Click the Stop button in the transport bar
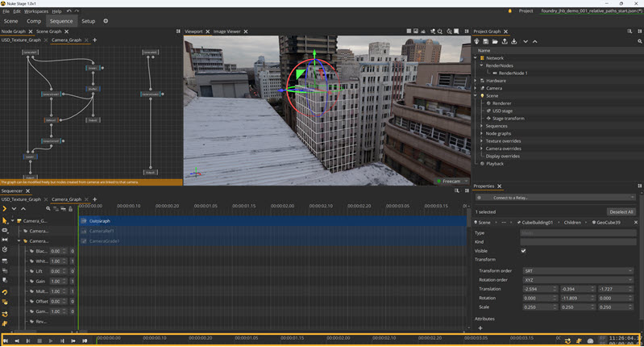This screenshot has height=347, width=644. click(x=39, y=341)
